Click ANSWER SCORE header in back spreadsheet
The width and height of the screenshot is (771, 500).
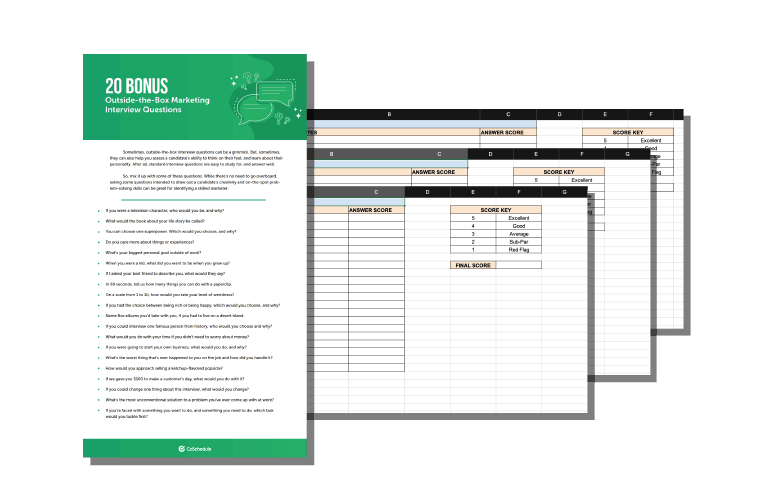pyautogui.click(x=508, y=132)
